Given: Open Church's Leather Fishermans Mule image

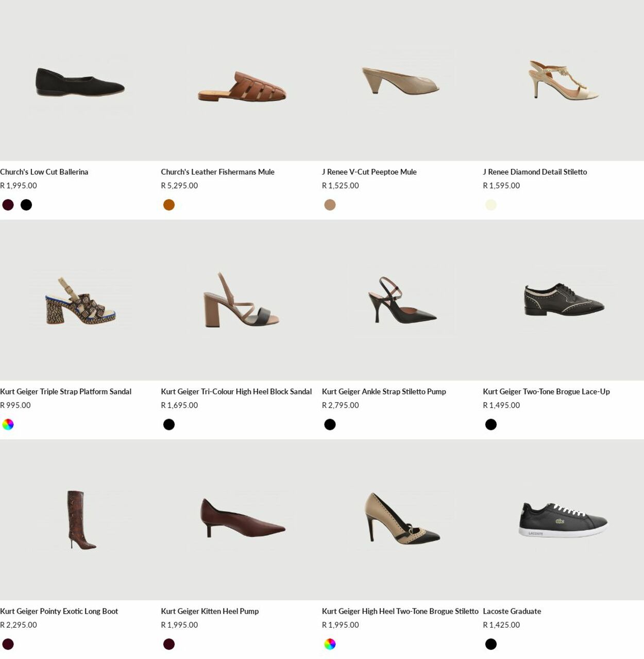Looking at the screenshot, I should coord(241,80).
